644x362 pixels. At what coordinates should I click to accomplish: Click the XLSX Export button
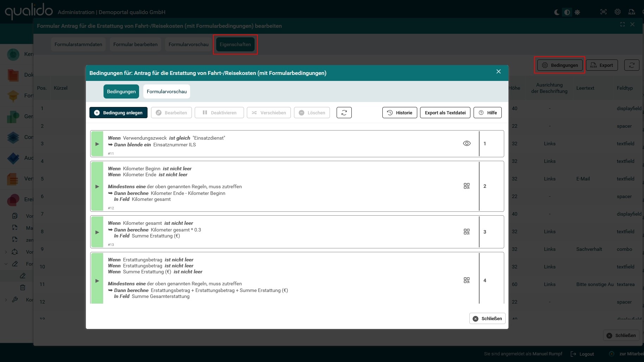[x=602, y=65]
